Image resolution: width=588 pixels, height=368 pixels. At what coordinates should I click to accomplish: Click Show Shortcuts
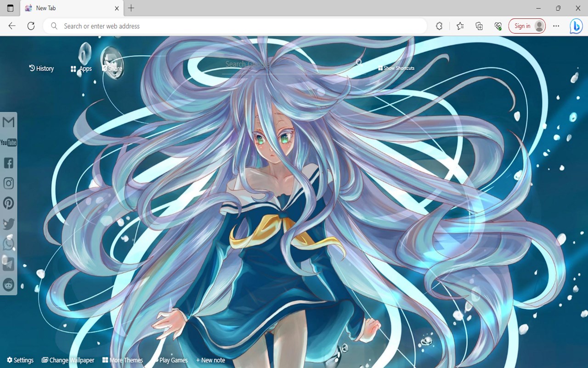pyautogui.click(x=396, y=68)
